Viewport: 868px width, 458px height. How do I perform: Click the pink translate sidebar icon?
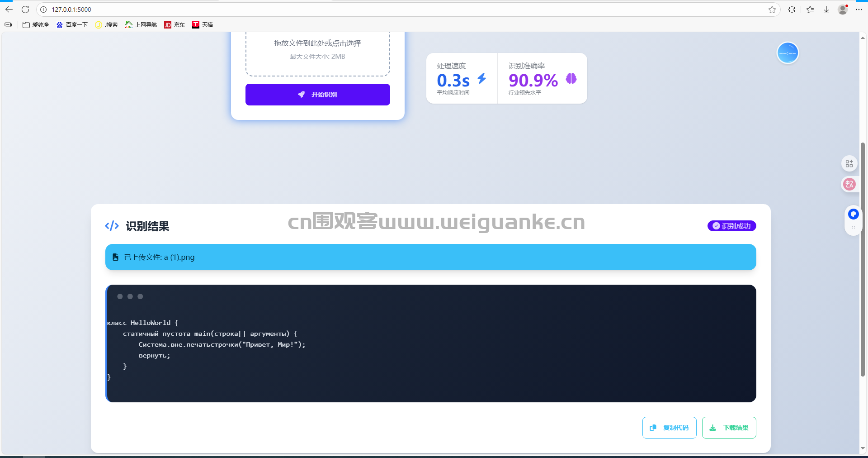tap(849, 184)
